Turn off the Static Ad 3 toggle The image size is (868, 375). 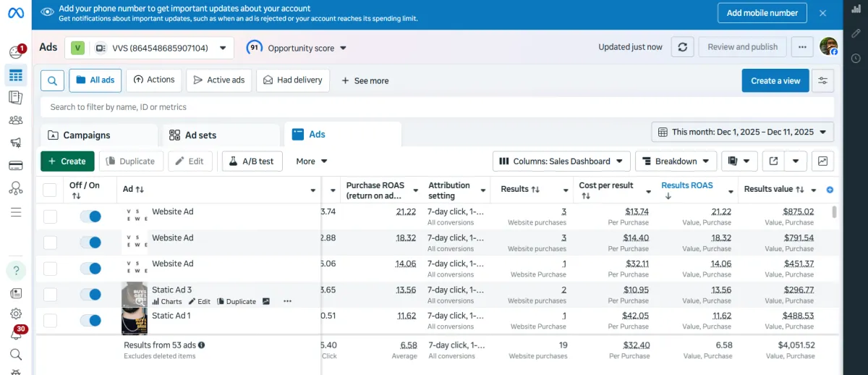(x=90, y=295)
